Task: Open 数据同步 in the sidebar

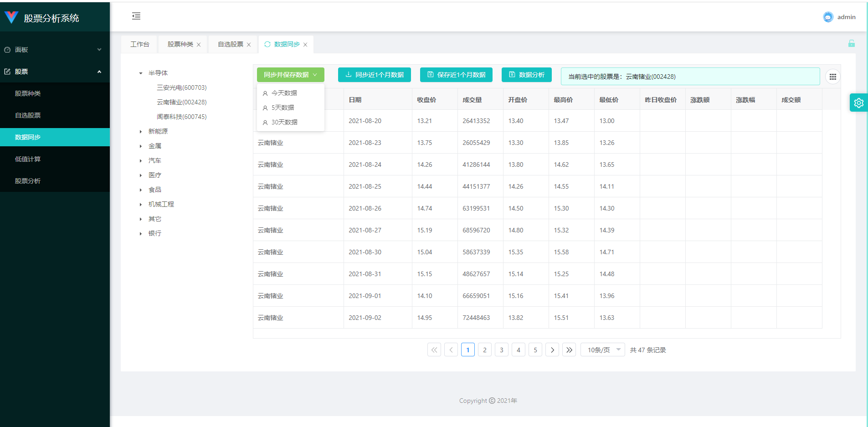Action: (x=55, y=137)
